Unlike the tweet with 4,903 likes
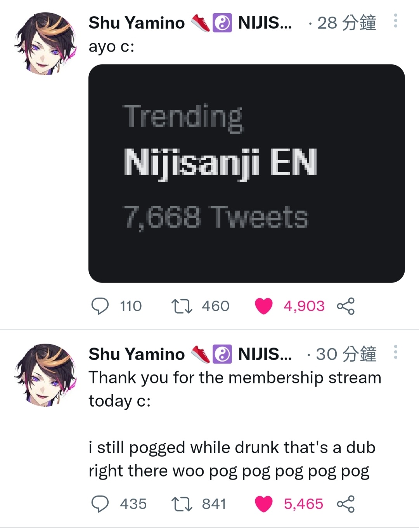 click(264, 306)
